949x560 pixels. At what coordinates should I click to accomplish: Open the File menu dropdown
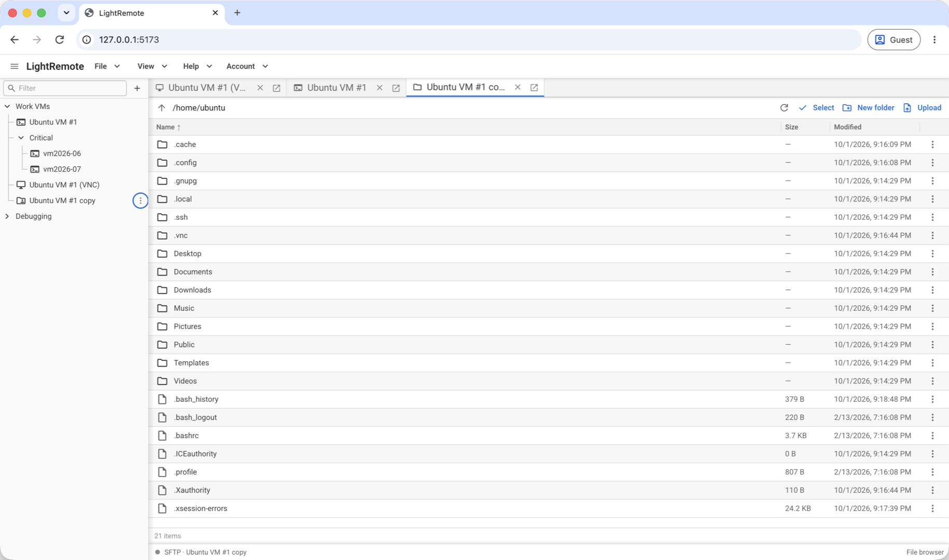[x=107, y=66]
